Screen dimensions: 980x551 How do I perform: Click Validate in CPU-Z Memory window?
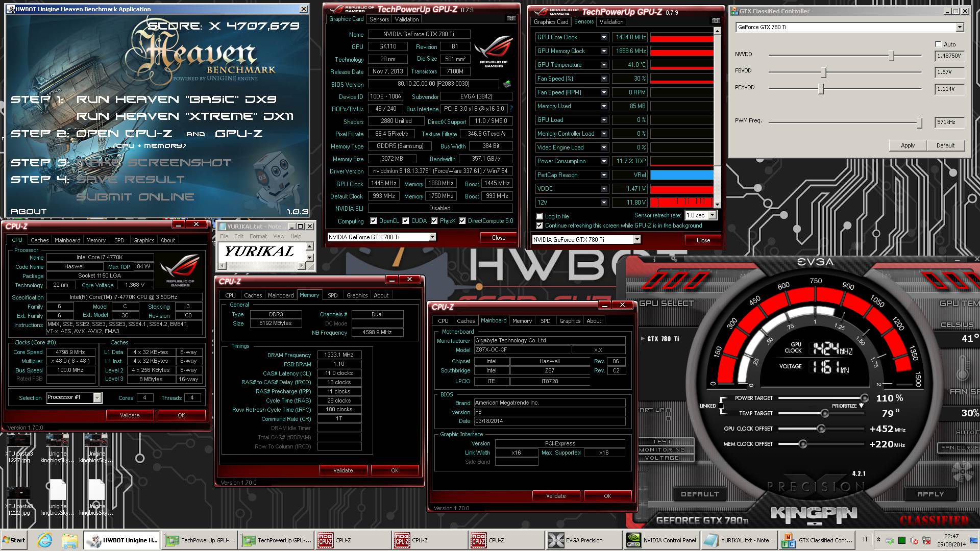point(343,470)
